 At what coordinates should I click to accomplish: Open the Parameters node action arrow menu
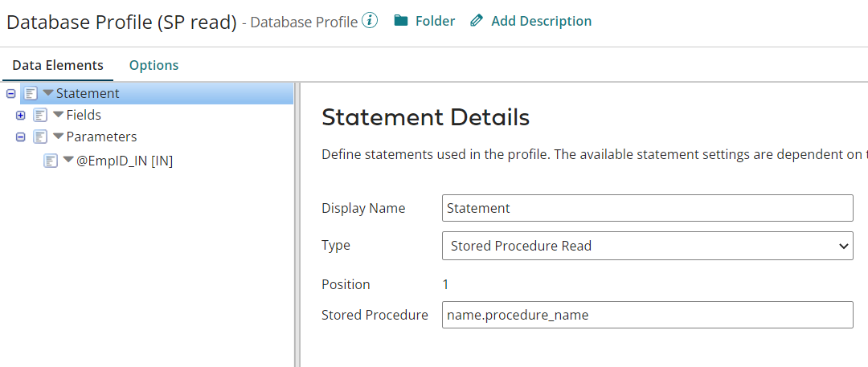click(x=58, y=137)
